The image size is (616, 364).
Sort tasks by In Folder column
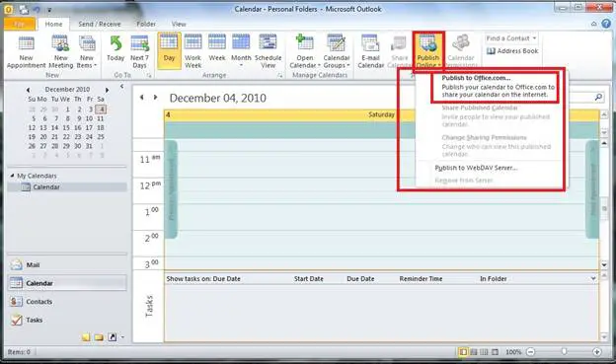click(x=493, y=279)
